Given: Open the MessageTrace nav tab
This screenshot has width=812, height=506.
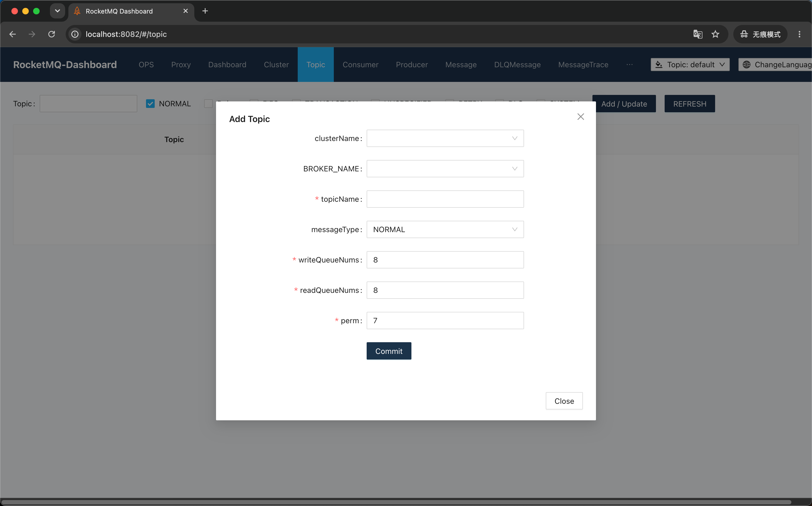Looking at the screenshot, I should [x=583, y=65].
